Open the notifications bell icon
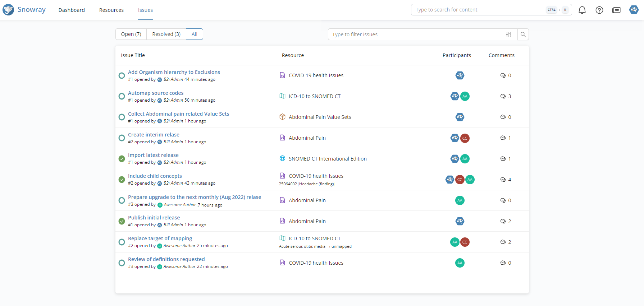The width and height of the screenshot is (644, 306). 582,10
